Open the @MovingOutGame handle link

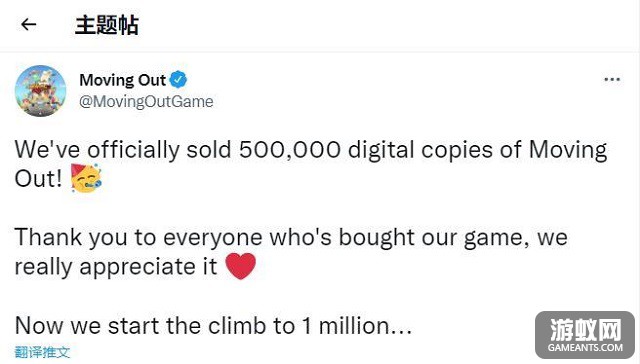146,101
